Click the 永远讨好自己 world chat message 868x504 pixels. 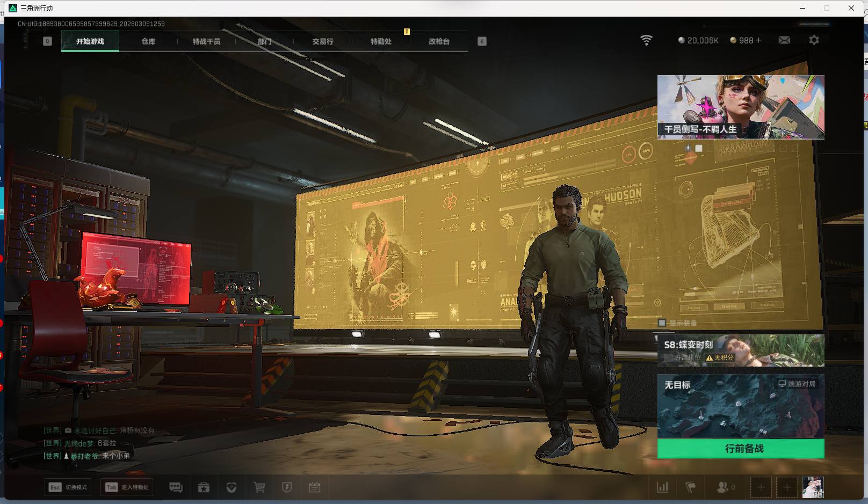pos(99,430)
